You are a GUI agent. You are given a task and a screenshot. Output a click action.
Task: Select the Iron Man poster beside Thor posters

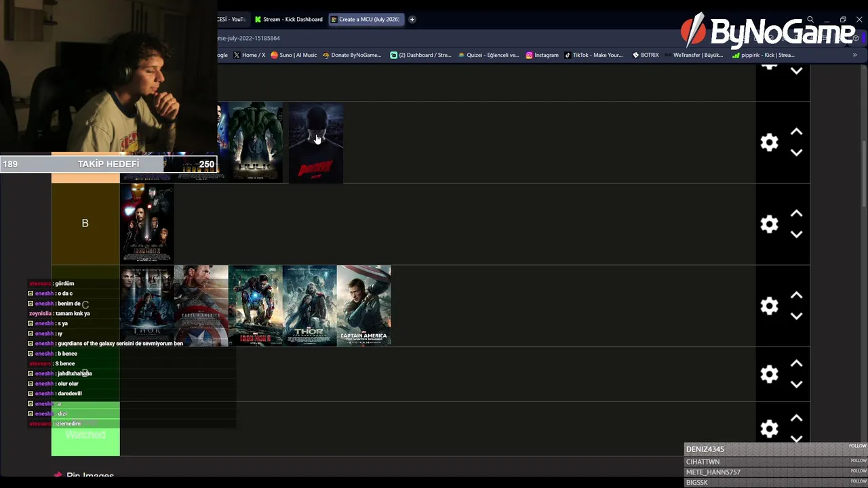(x=256, y=306)
